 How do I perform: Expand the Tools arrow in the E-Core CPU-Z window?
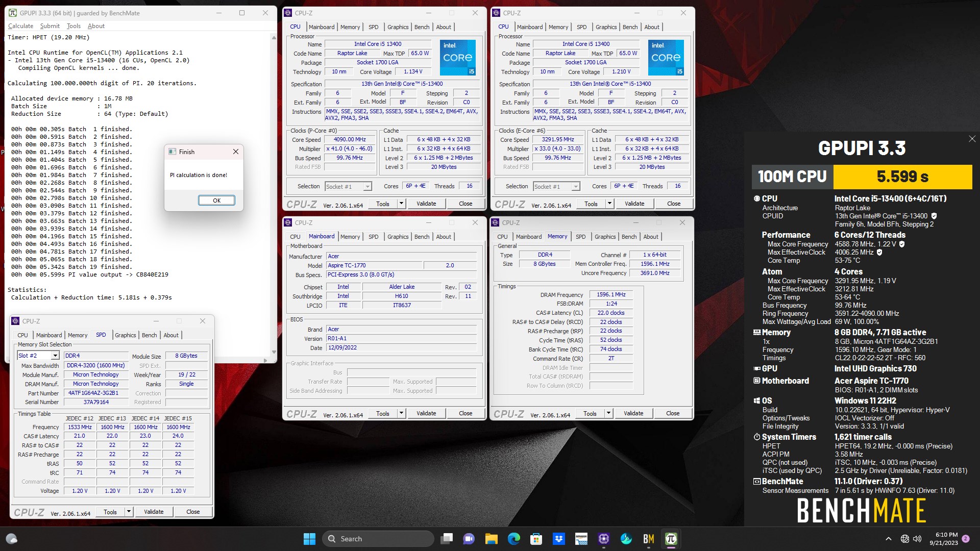point(609,204)
